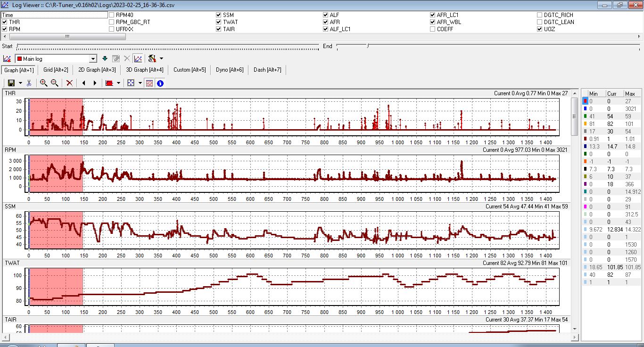
Task: Toggle the line chart icon next to tools
Action: tap(138, 59)
